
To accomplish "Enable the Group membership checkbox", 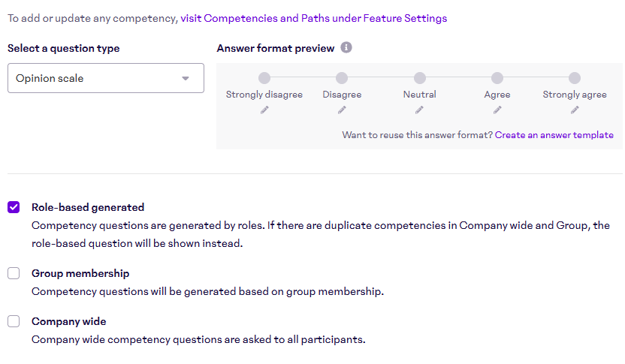I will click(14, 273).
